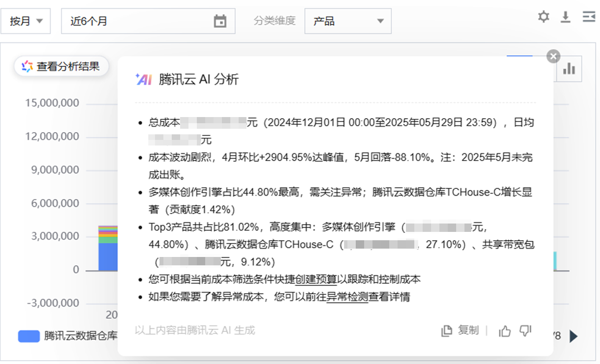Go to next legend page arrow
Screen dimensions: 600x364
(x=573, y=336)
